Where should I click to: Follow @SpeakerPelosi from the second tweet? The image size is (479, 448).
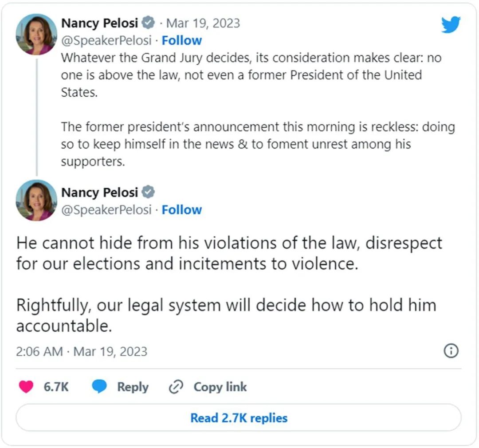[x=181, y=209]
